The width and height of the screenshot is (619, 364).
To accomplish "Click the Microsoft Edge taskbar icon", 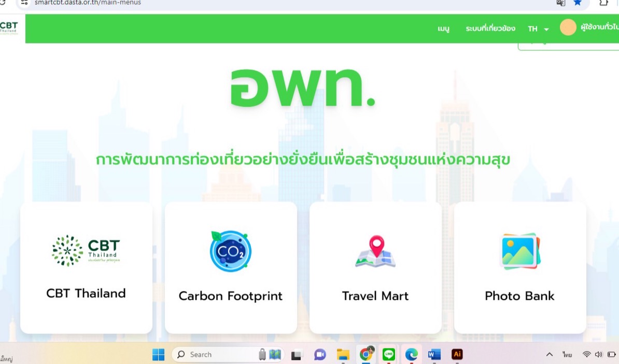I will 411,355.
